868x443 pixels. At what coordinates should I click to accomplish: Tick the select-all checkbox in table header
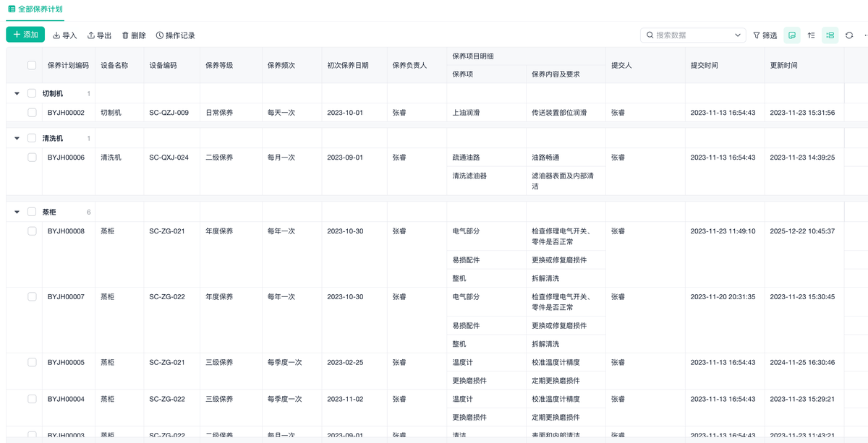coord(32,65)
